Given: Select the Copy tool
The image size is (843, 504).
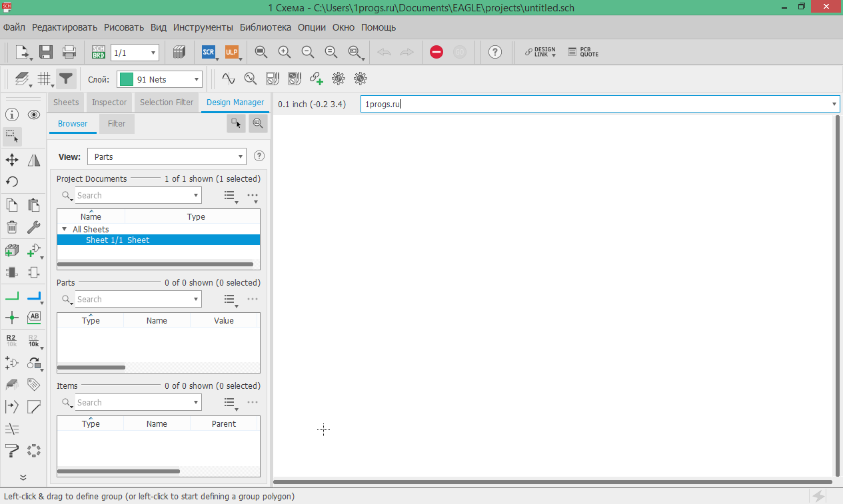Looking at the screenshot, I should click(12, 205).
